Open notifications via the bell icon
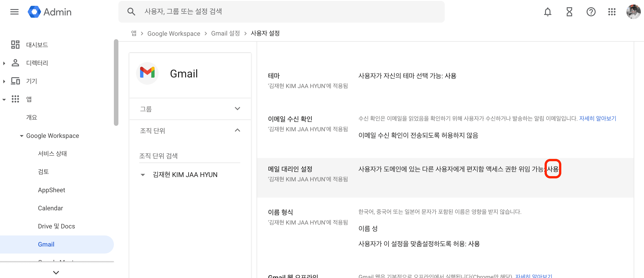 tap(548, 12)
